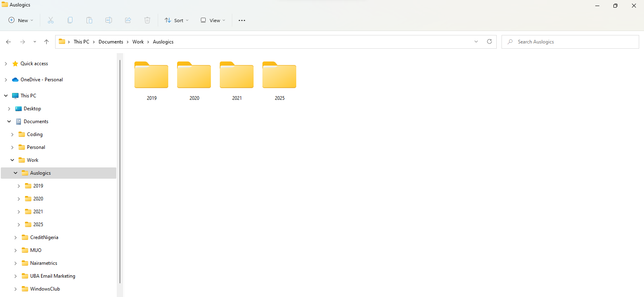Open the recent locations dropdown arrow
This screenshot has width=644, height=297.
pos(35,42)
